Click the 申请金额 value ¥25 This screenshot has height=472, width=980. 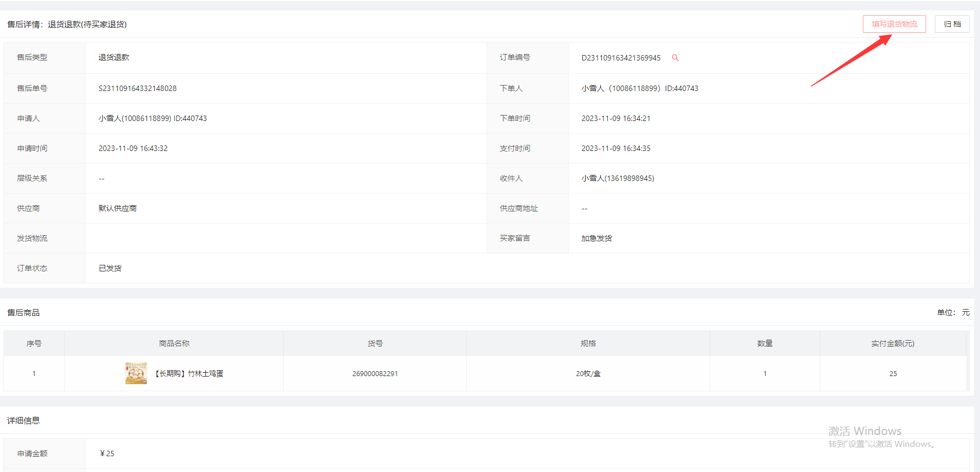tap(107, 453)
